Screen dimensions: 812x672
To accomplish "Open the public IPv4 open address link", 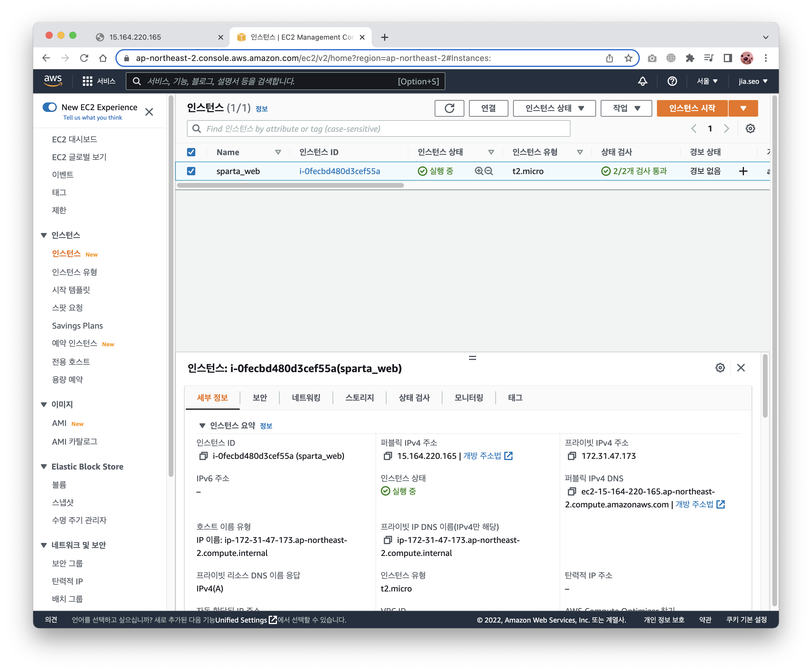I will [488, 456].
